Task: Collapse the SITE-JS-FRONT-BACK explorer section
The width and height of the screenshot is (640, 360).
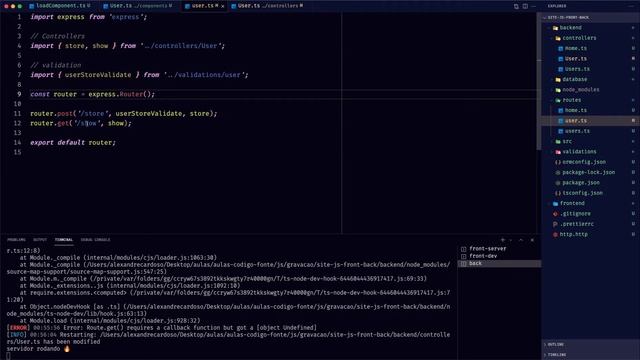Action: [x=591, y=18]
